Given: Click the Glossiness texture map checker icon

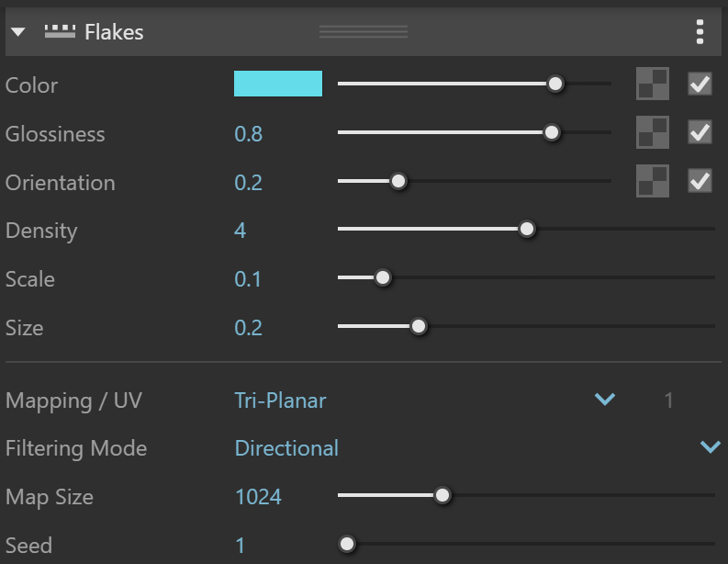Looking at the screenshot, I should tap(653, 132).
